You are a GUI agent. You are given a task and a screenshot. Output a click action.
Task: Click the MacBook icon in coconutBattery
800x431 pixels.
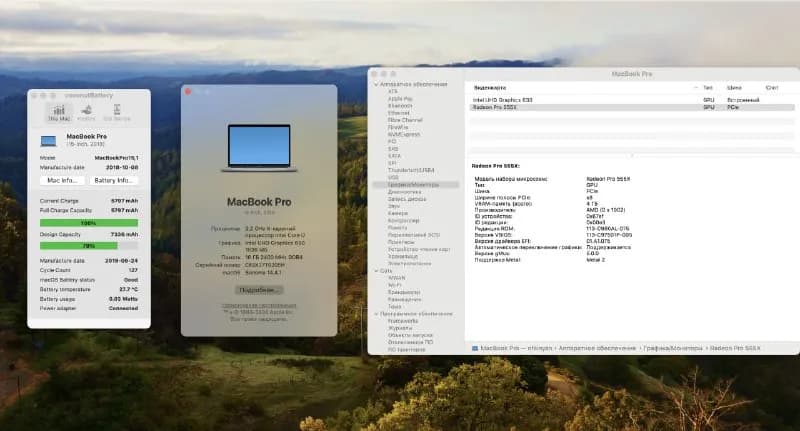pyautogui.click(x=48, y=140)
